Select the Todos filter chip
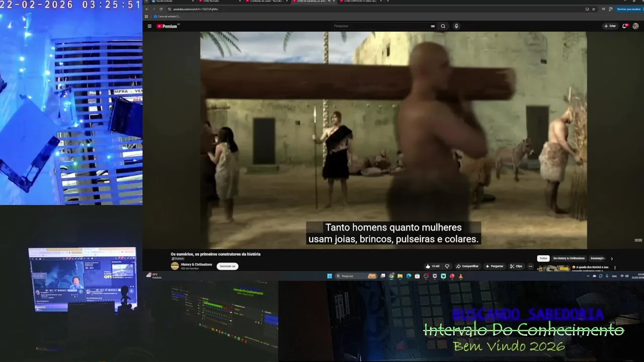Screen dimensions: 644x362 coord(543,258)
